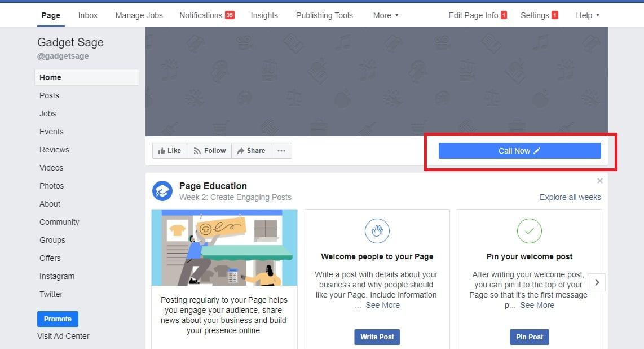The image size is (644, 349).
Task: Open the More dropdown menu
Action: point(385,15)
